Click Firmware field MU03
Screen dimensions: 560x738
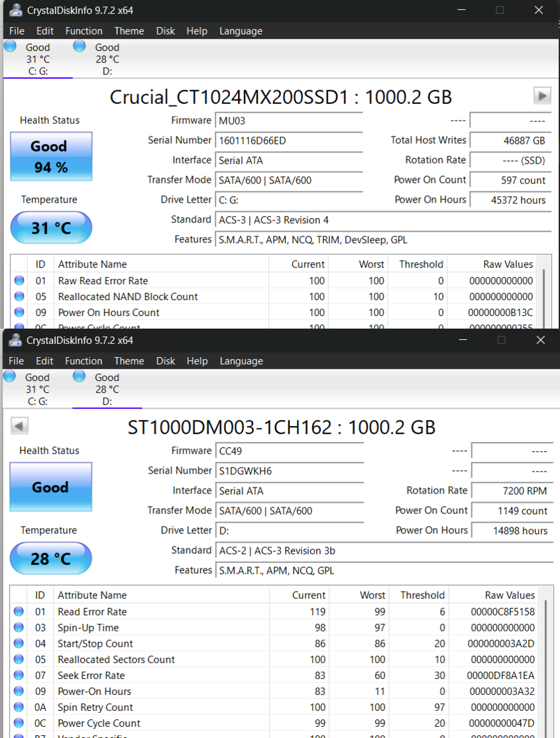point(289,121)
